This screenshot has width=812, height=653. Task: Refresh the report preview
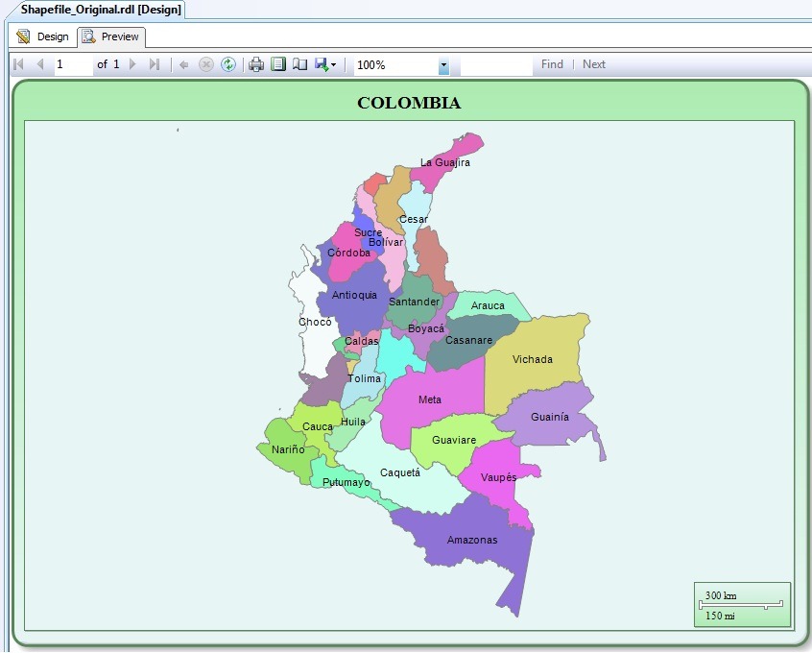(x=228, y=64)
